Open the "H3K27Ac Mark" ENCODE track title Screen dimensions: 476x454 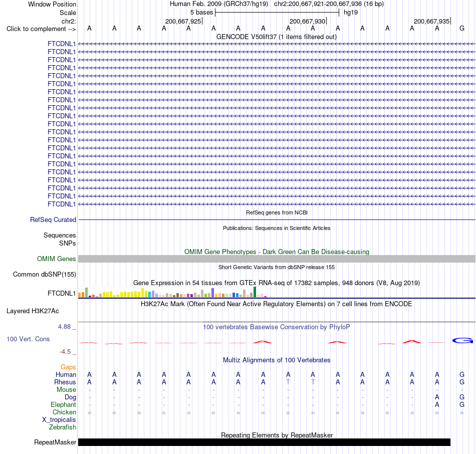click(277, 304)
